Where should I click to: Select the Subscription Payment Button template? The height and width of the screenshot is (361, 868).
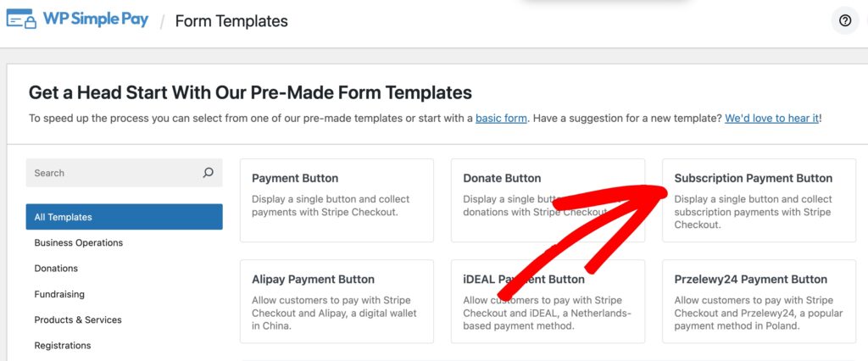(x=759, y=200)
